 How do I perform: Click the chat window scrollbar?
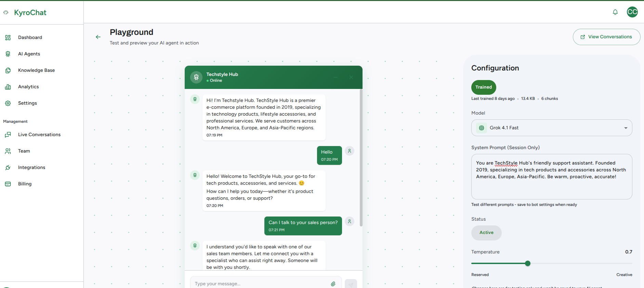361,158
